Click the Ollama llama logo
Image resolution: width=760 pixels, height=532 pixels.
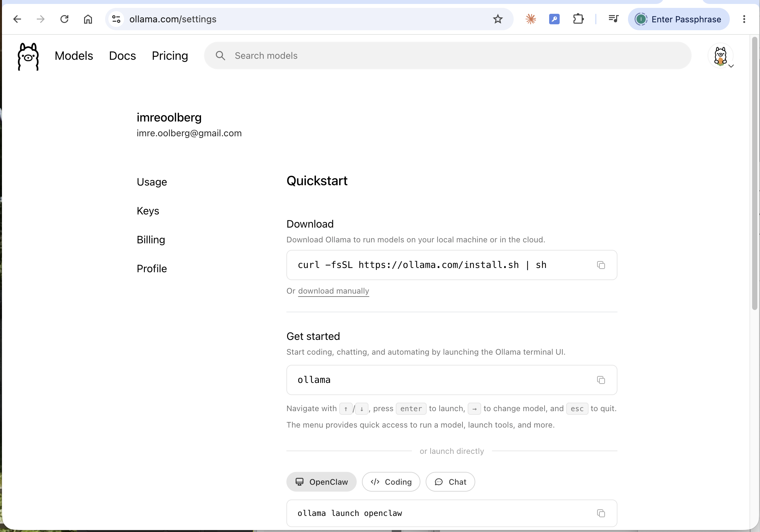[x=28, y=56]
